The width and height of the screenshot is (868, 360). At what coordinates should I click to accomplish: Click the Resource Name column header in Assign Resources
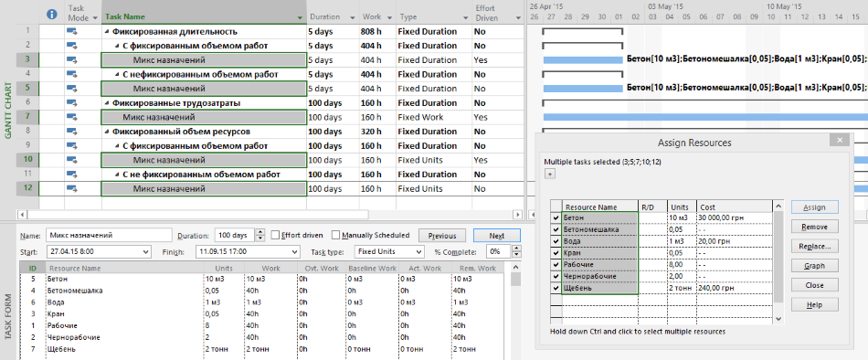click(x=600, y=207)
